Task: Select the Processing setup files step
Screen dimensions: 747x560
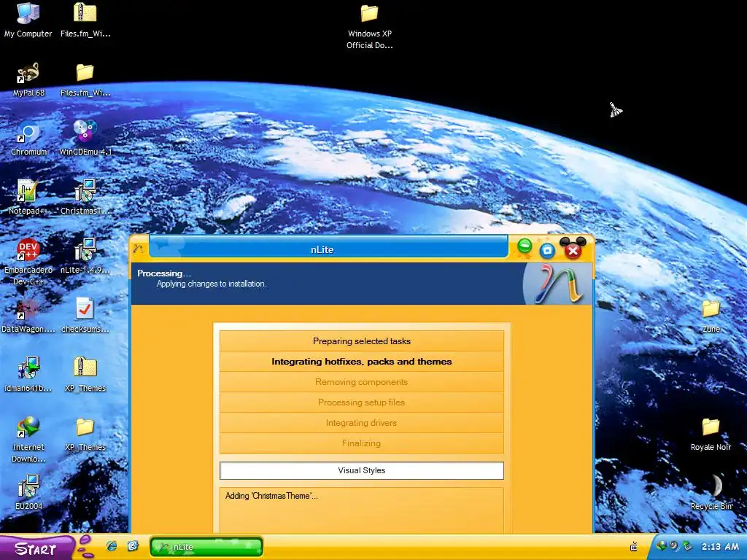Action: 362,402
